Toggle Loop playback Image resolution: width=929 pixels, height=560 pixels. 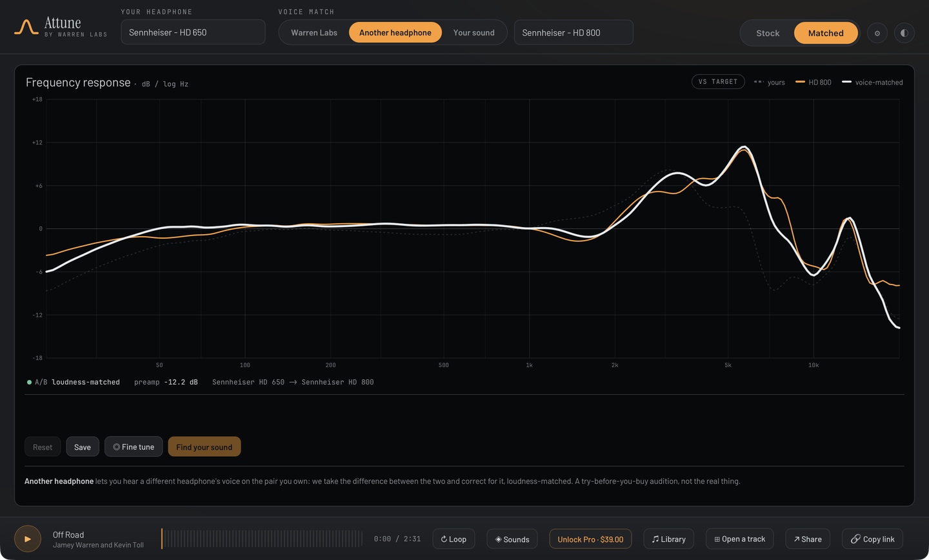click(x=454, y=539)
